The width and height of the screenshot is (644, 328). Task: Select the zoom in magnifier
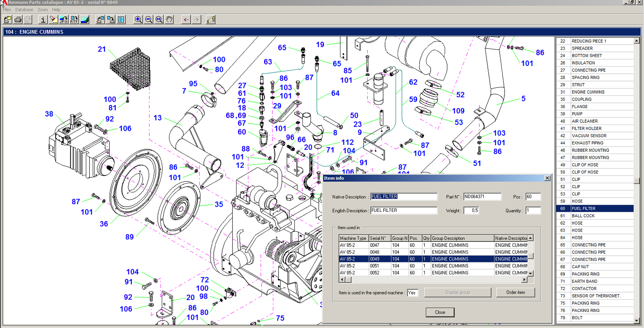point(138,20)
